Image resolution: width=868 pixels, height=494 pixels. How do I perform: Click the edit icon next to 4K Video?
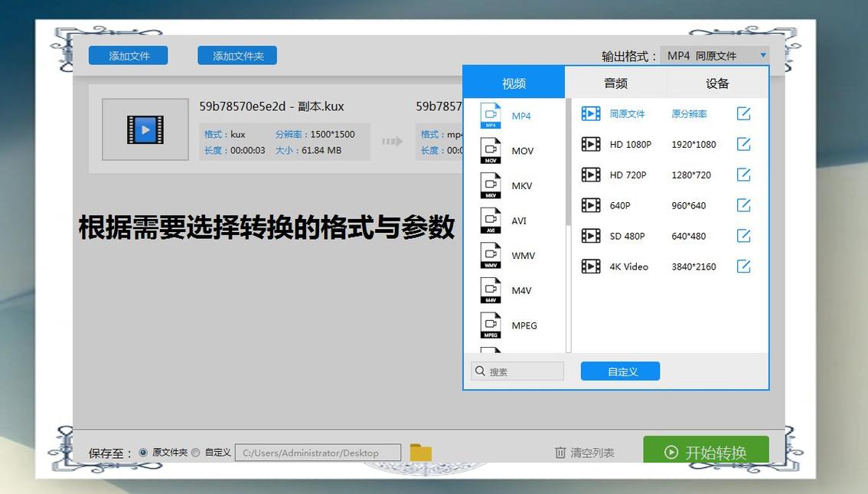pos(743,266)
